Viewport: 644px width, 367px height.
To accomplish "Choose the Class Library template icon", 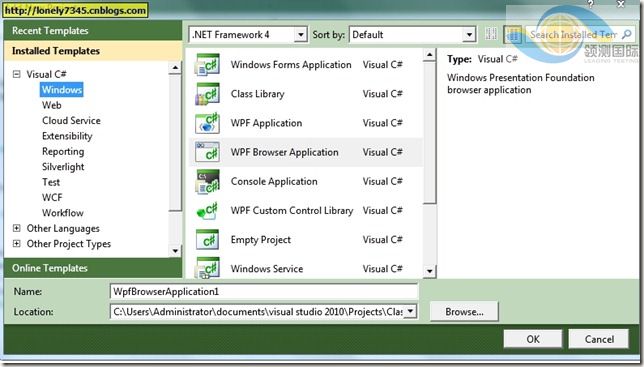I will point(207,94).
